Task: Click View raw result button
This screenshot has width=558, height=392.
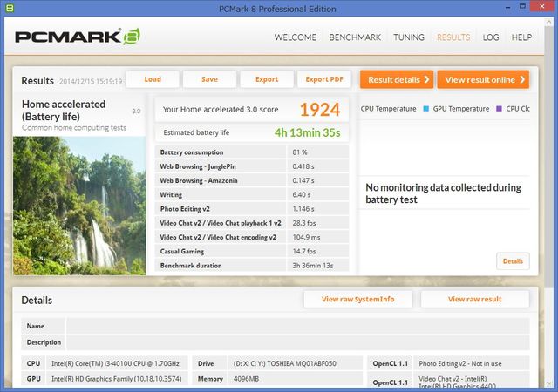Action: (x=474, y=299)
